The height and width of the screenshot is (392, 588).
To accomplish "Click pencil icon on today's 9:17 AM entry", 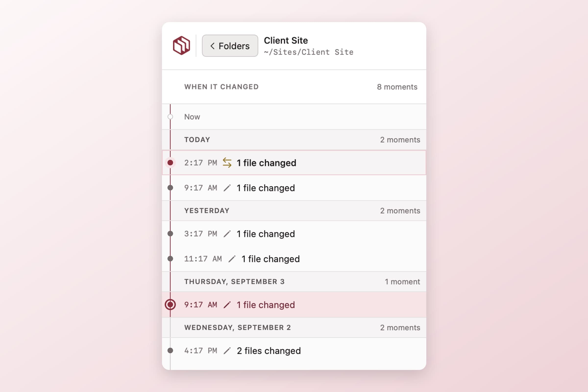I will [227, 188].
